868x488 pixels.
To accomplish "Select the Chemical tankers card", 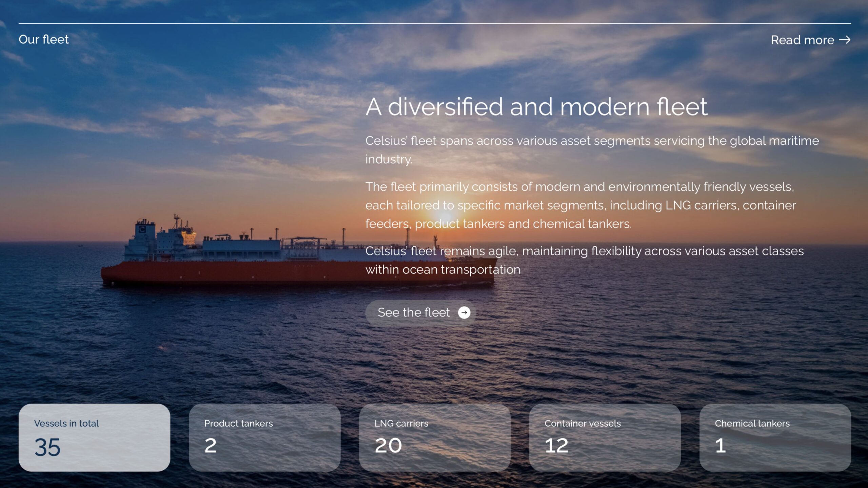I will coord(775,438).
